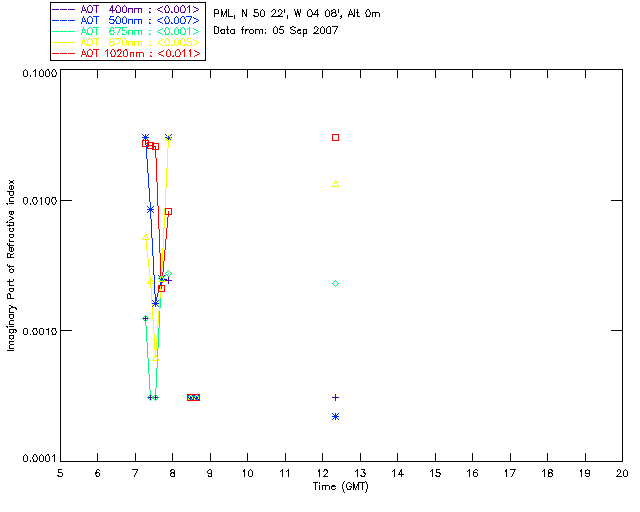Click the x-axis tick label 7
This screenshot has width=640, height=512.
(135, 473)
